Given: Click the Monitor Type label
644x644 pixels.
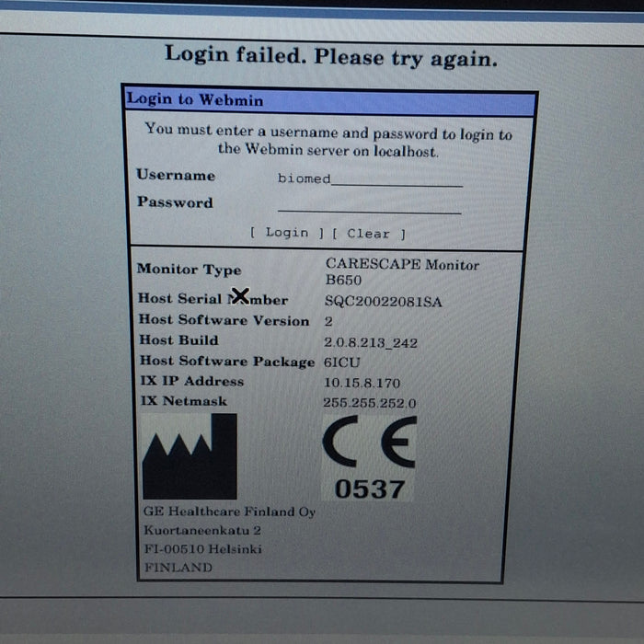Looking at the screenshot, I should pyautogui.click(x=189, y=270).
